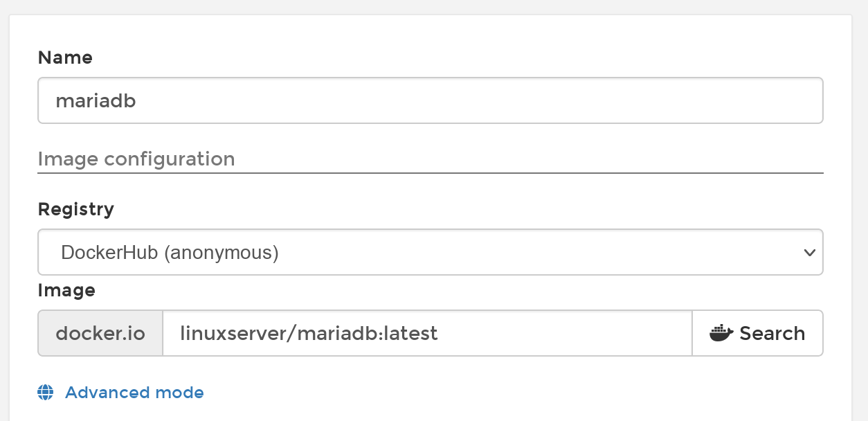The image size is (868, 421).
Task: Click the 'DockerHub' text in Registry selector
Action: (x=109, y=253)
